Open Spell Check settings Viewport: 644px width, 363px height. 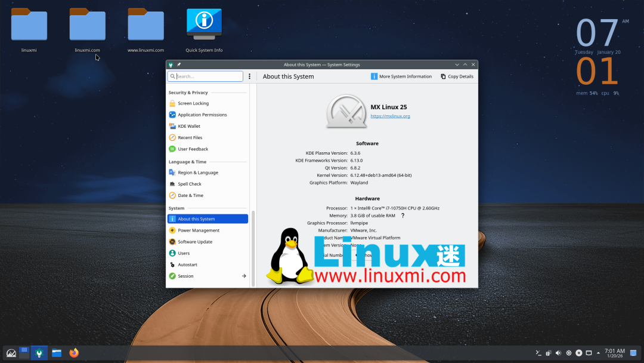pos(189,183)
